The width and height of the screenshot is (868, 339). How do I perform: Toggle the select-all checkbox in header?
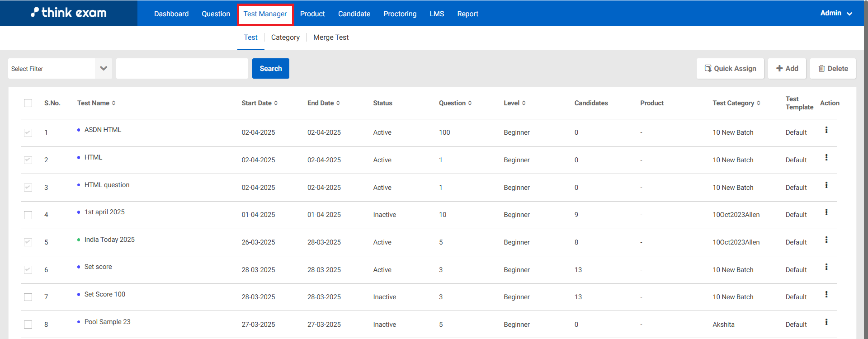28,103
